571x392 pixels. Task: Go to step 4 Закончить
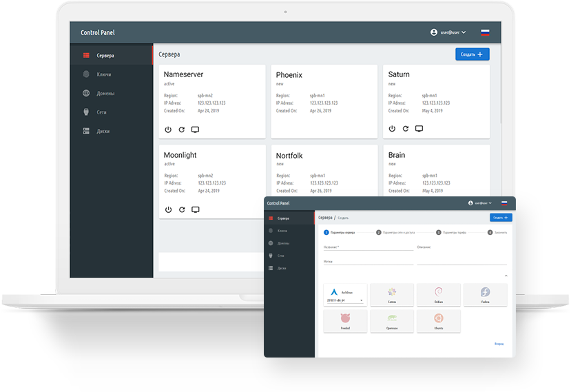(497, 232)
